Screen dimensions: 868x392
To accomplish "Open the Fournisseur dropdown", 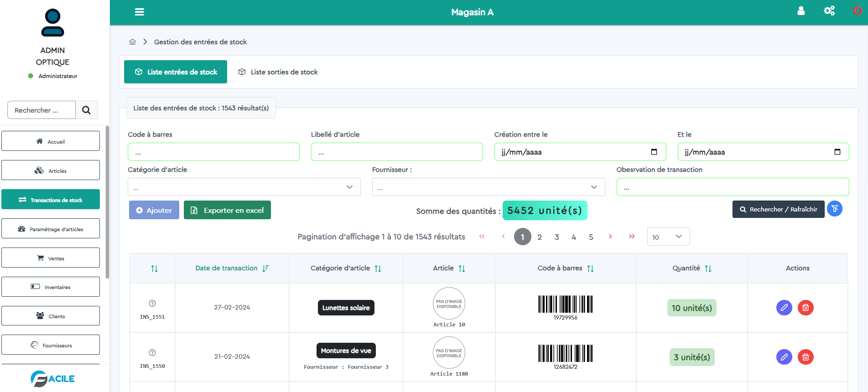I will coord(488,187).
